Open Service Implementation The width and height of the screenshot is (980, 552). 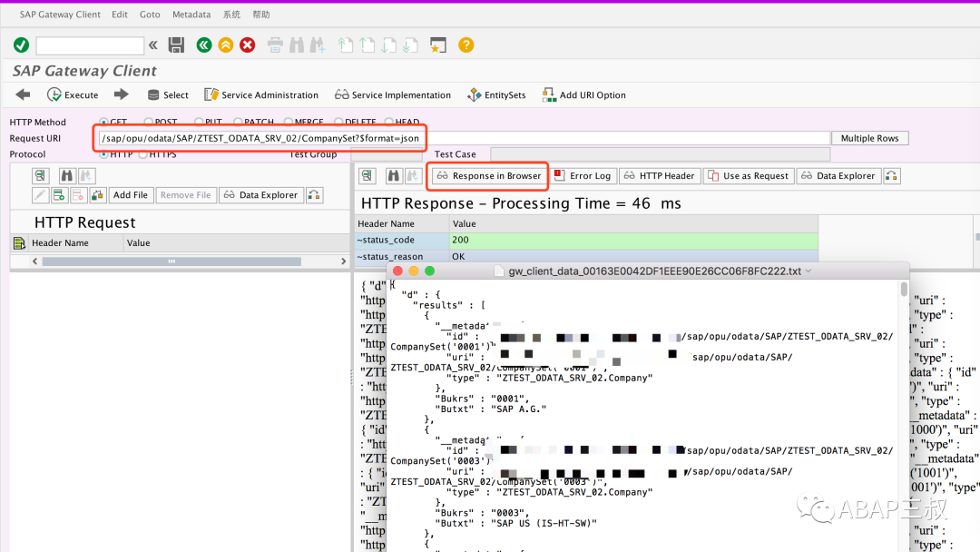[393, 94]
